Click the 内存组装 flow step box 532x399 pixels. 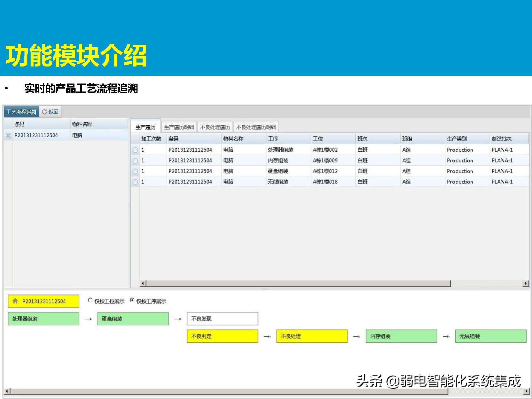[401, 336]
